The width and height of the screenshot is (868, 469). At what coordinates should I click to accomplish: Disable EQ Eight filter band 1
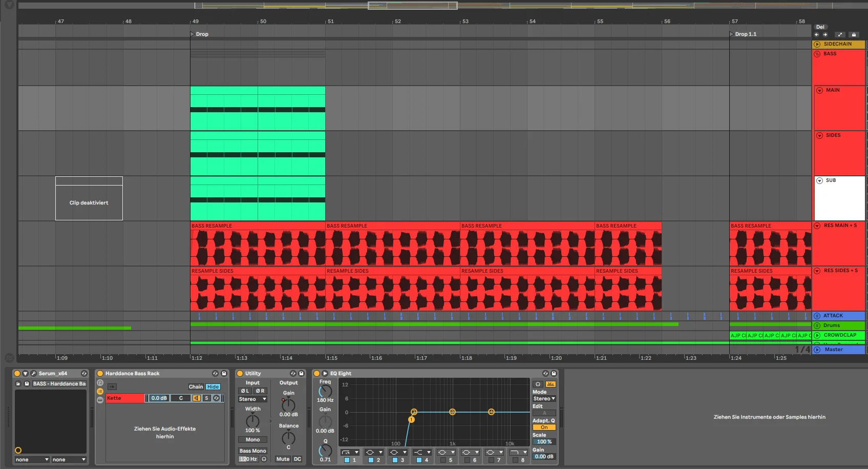click(x=347, y=460)
